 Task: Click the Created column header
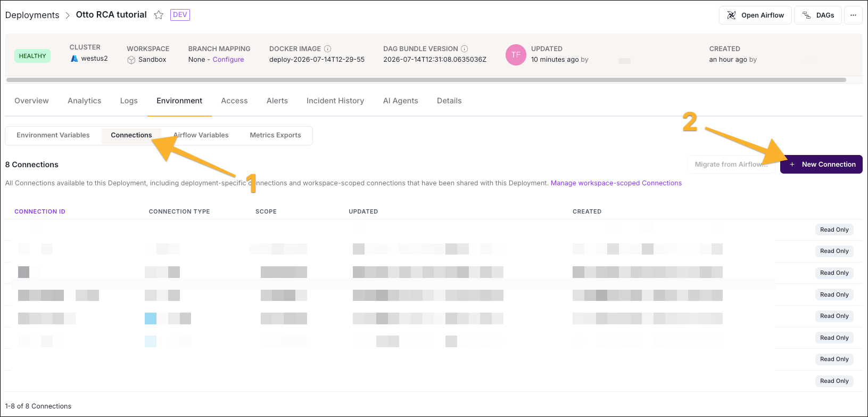point(587,211)
